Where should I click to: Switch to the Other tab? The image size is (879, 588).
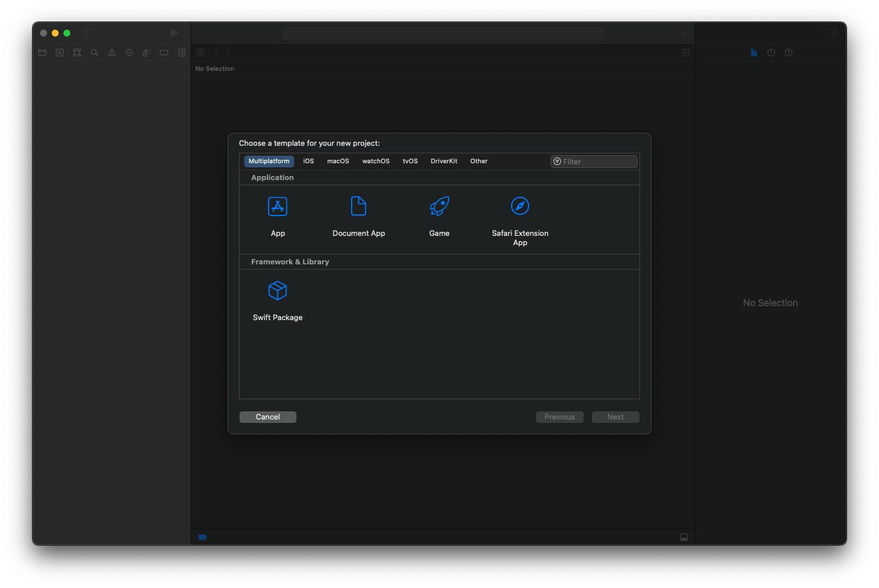click(479, 162)
